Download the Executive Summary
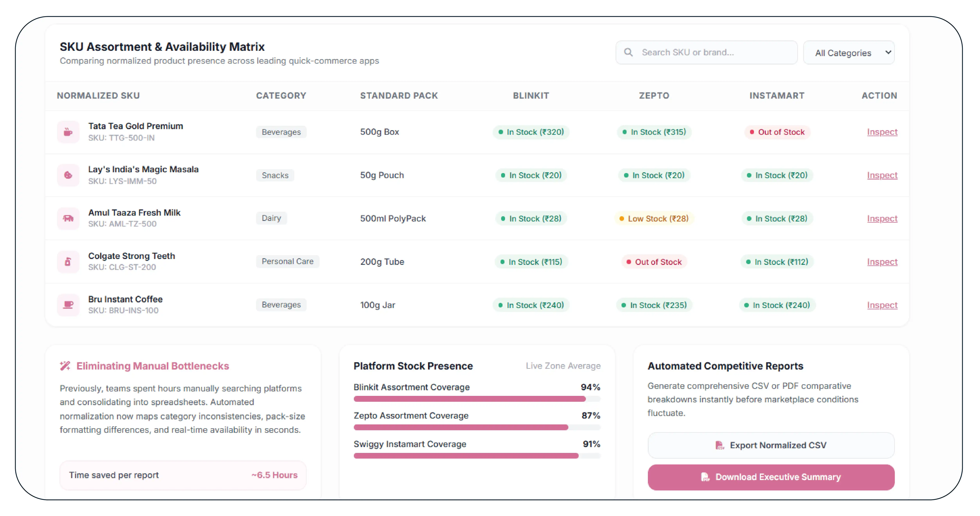Image resolution: width=980 pixels, height=516 pixels. click(x=771, y=477)
